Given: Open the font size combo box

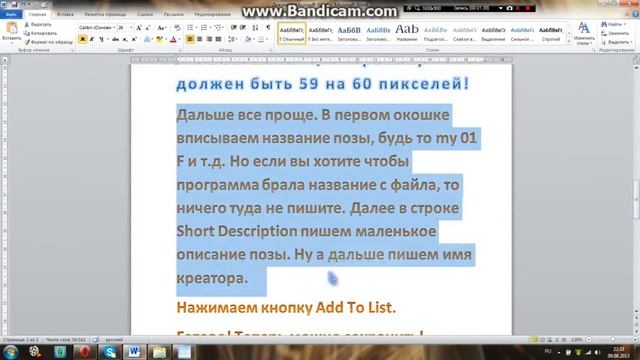Looking at the screenshot, I should click(x=125, y=28).
